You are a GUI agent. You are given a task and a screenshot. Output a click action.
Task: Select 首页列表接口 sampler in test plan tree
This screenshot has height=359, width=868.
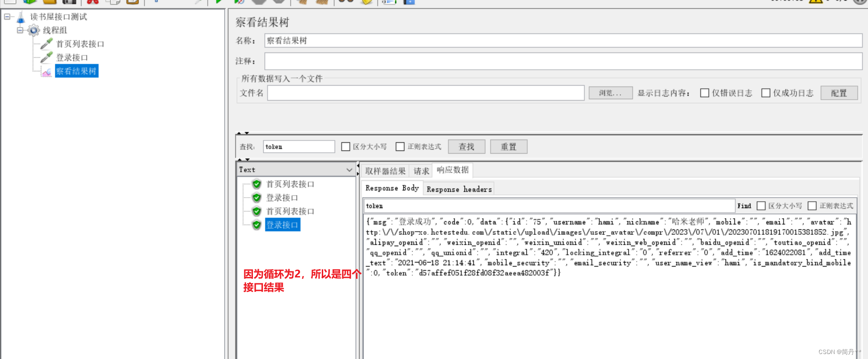point(80,44)
